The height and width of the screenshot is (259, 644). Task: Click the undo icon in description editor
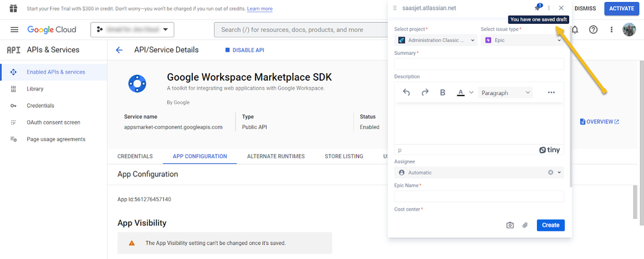[407, 92]
